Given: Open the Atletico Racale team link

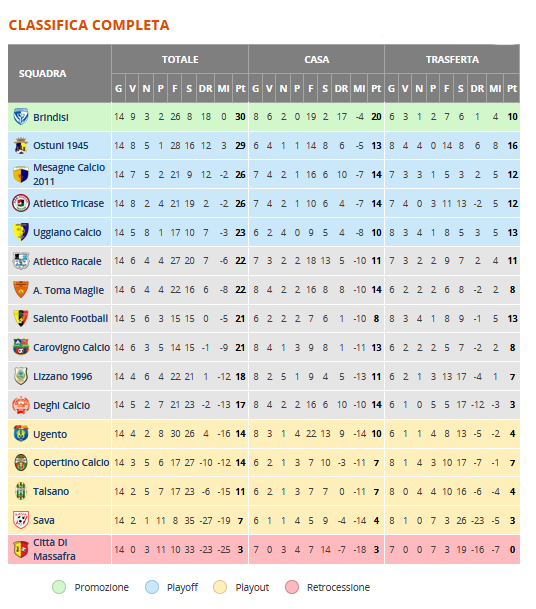Looking at the screenshot, I should (x=67, y=261).
